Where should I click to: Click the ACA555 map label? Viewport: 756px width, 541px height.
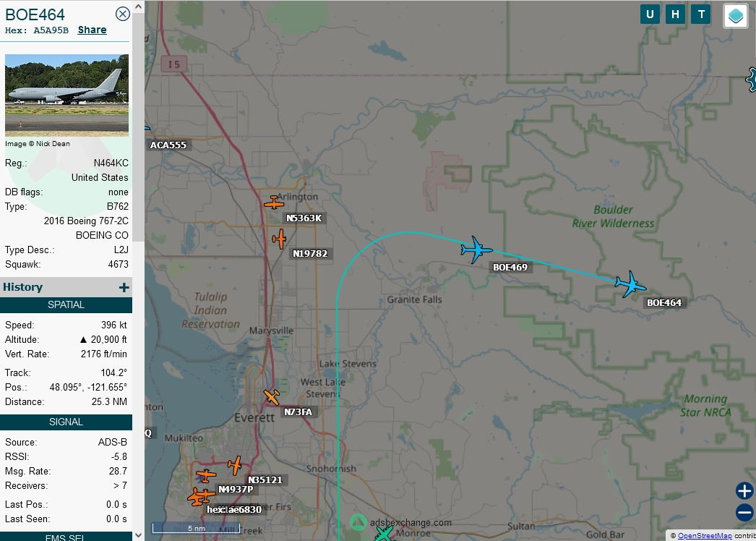[x=168, y=145]
